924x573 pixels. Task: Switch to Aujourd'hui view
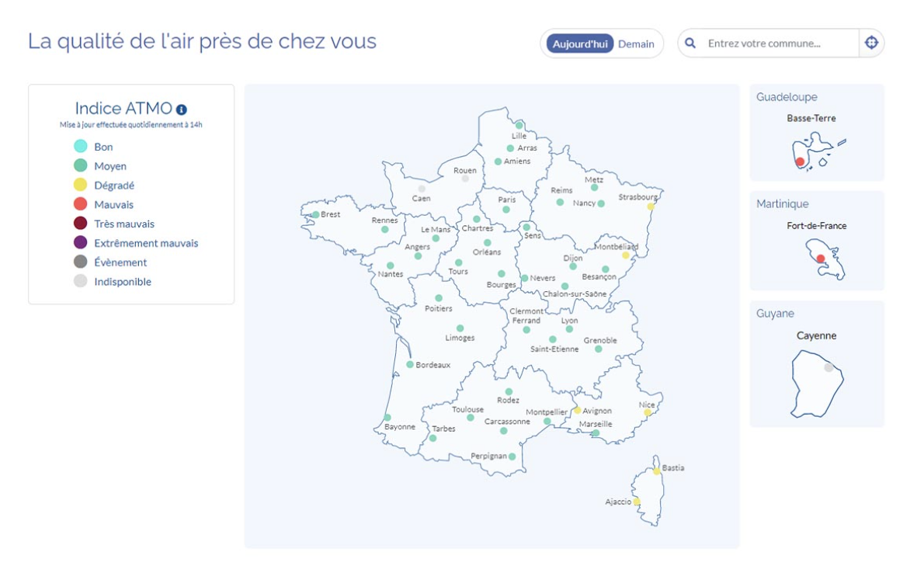coord(580,43)
